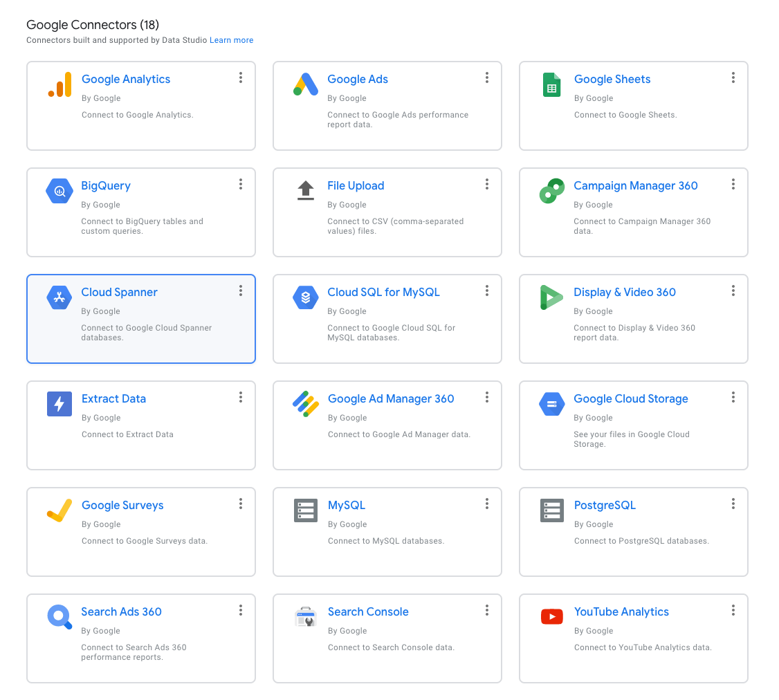The image size is (779, 700).
Task: Open more options for Google Ads
Action: (x=487, y=77)
